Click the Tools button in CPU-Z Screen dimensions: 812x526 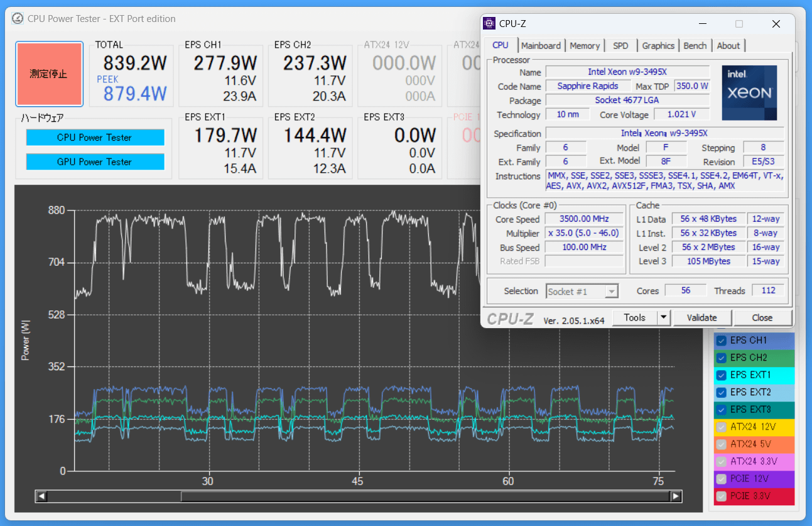click(635, 318)
